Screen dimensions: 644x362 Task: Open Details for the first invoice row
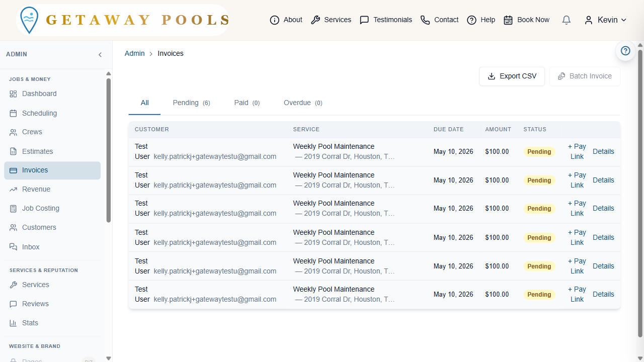pos(603,151)
